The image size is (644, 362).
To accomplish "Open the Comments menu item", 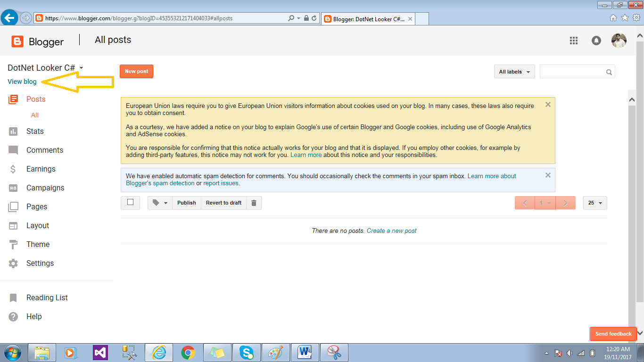I will click(x=45, y=150).
